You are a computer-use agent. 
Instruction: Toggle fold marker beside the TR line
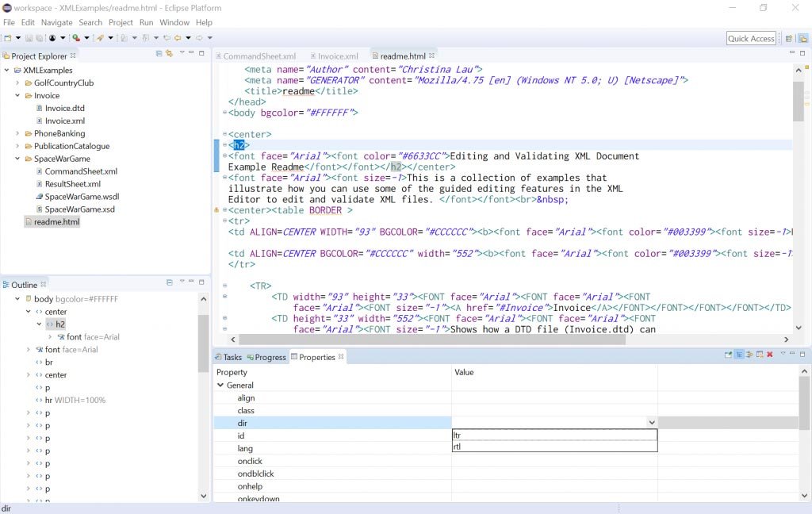tap(224, 286)
